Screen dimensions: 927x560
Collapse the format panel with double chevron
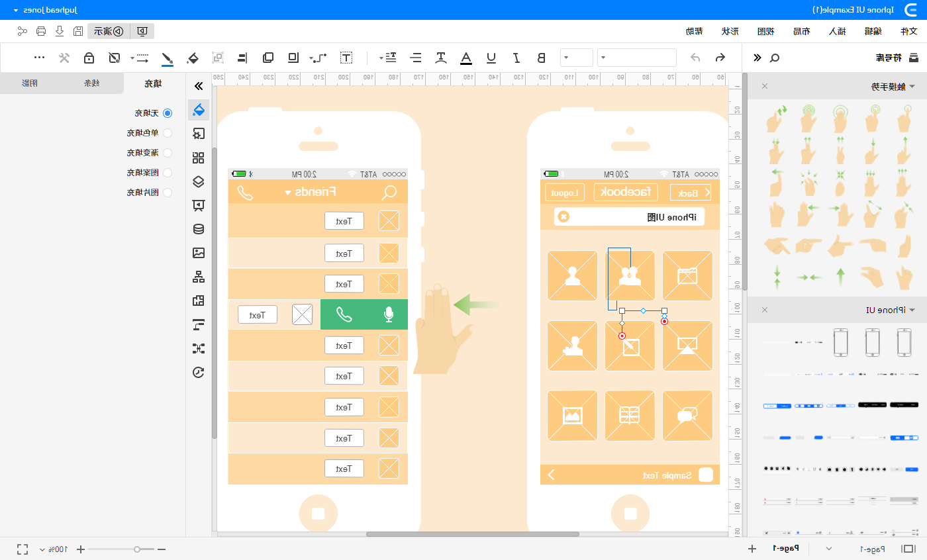pyautogui.click(x=197, y=85)
